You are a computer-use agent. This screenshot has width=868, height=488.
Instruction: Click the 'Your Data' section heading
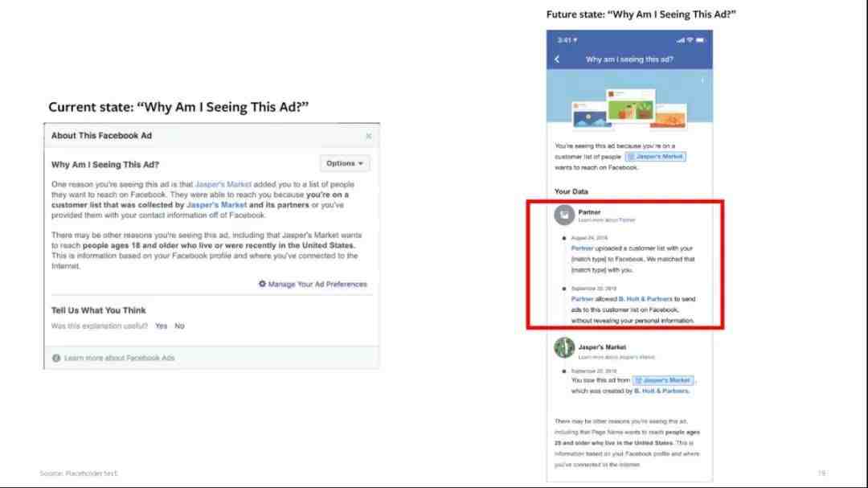pyautogui.click(x=571, y=191)
